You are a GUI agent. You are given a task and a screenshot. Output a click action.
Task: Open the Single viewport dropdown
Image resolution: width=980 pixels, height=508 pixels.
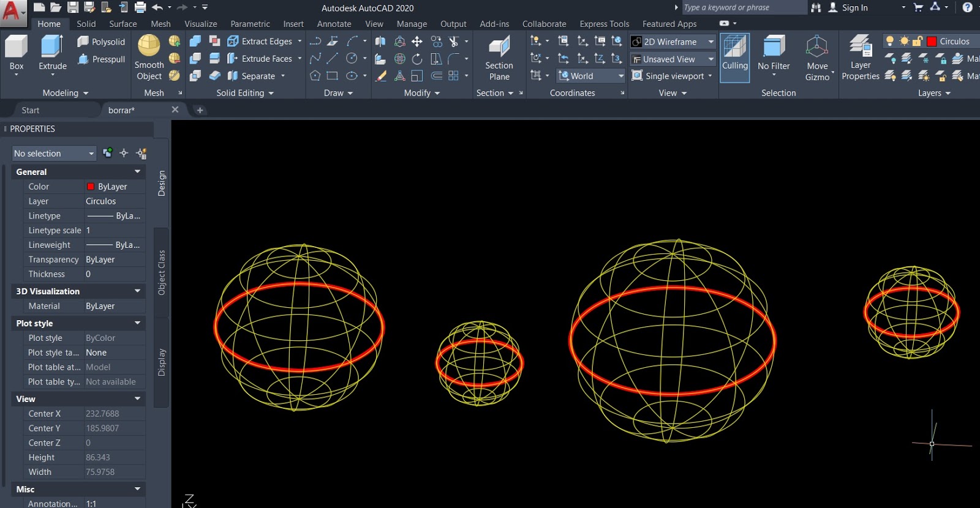(x=672, y=76)
